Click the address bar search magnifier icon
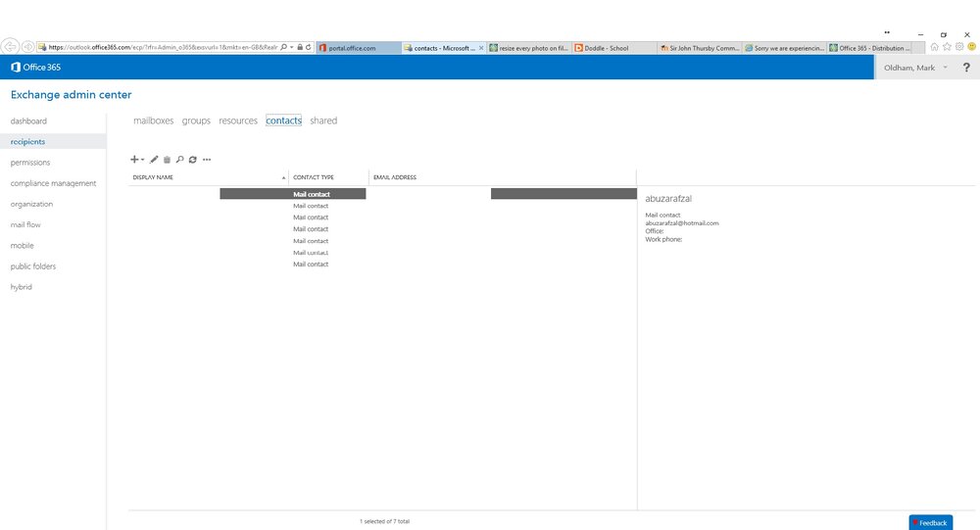The height and width of the screenshot is (530, 980). [284, 47]
